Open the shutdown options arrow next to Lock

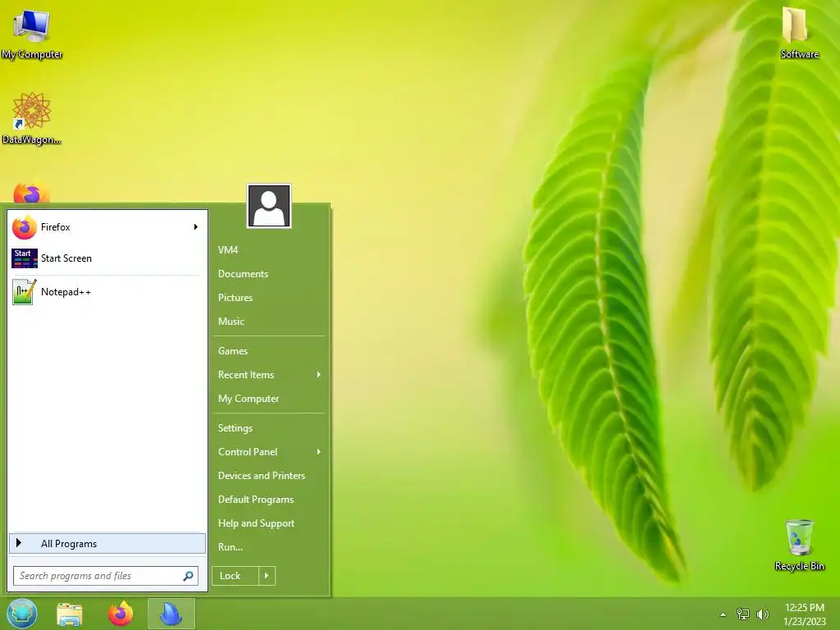[x=267, y=576]
